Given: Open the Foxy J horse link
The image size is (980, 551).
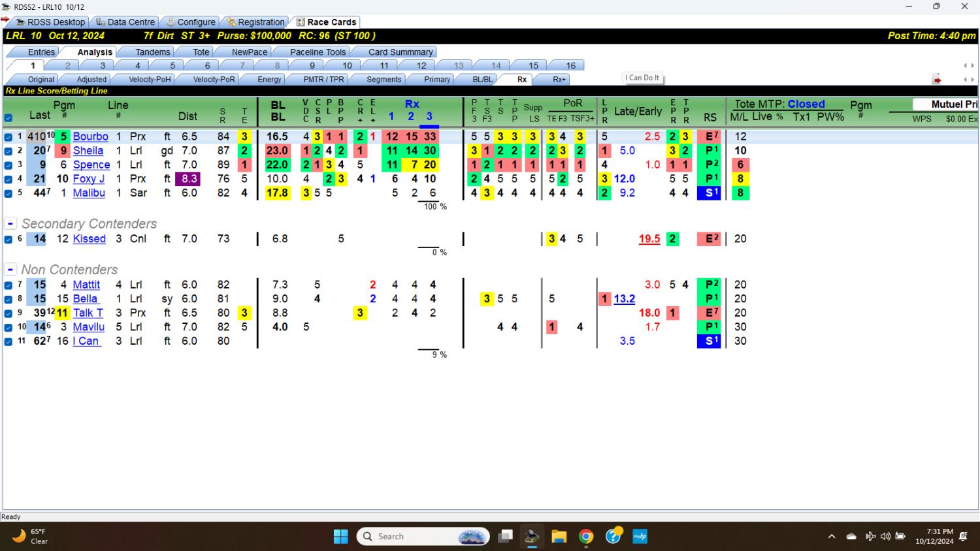Looking at the screenshot, I should pos(89,179).
